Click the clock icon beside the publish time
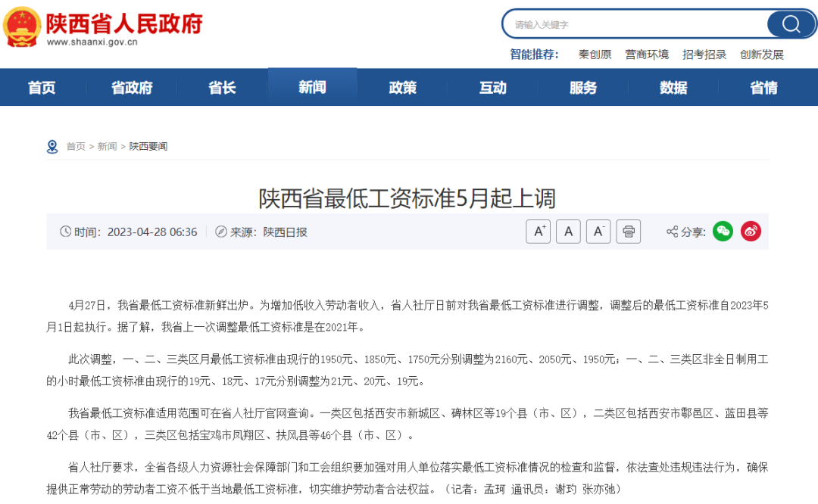Image resolution: width=818 pixels, height=504 pixels. pyautogui.click(x=67, y=232)
